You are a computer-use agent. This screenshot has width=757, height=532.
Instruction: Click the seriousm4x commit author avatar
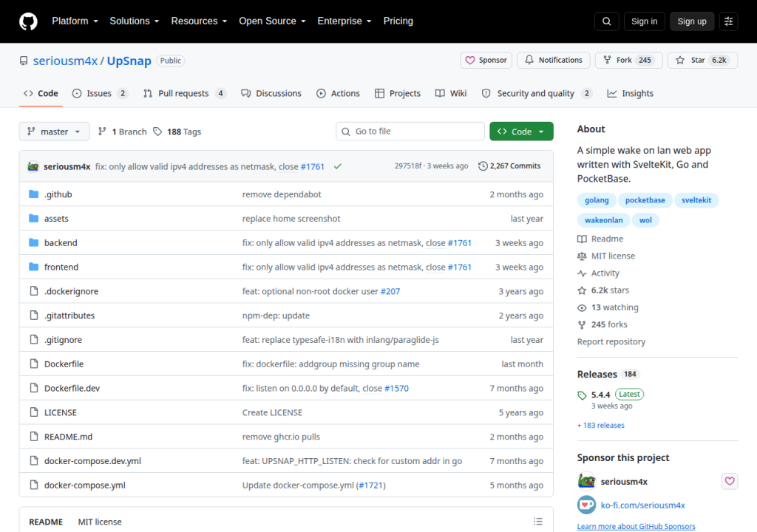pos(33,166)
